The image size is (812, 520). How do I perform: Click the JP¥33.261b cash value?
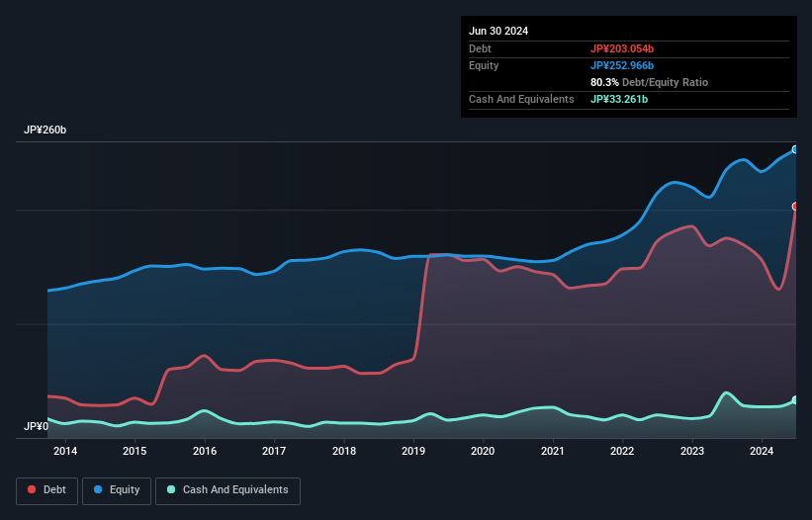[619, 99]
